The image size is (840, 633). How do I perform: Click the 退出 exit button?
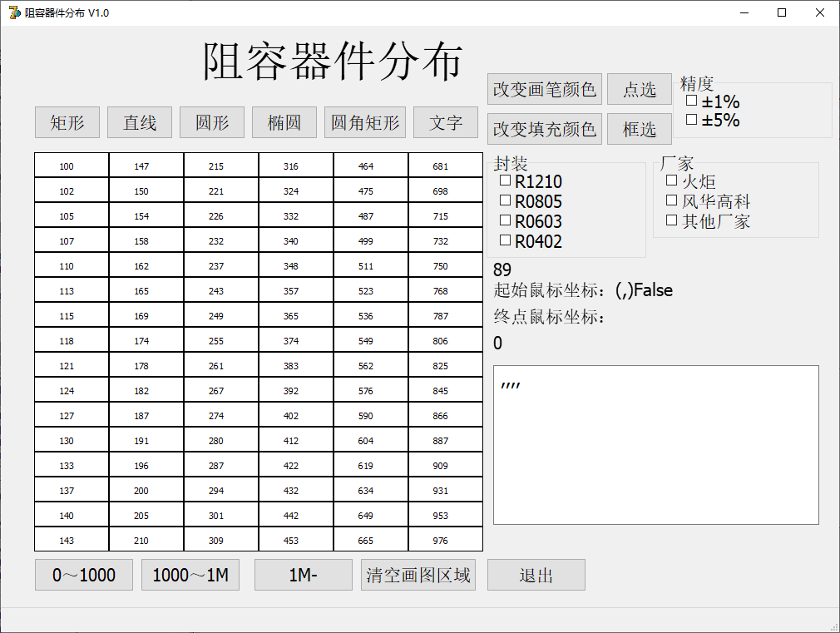pos(536,574)
